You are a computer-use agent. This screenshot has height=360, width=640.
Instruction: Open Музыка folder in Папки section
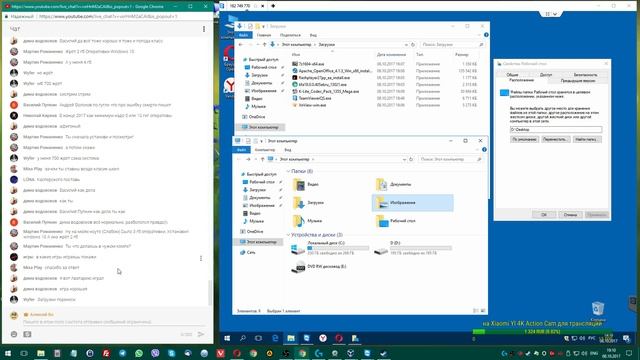point(307,221)
